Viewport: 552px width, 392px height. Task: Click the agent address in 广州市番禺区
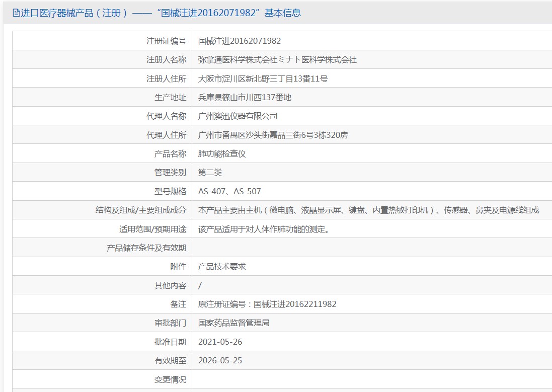(273, 135)
